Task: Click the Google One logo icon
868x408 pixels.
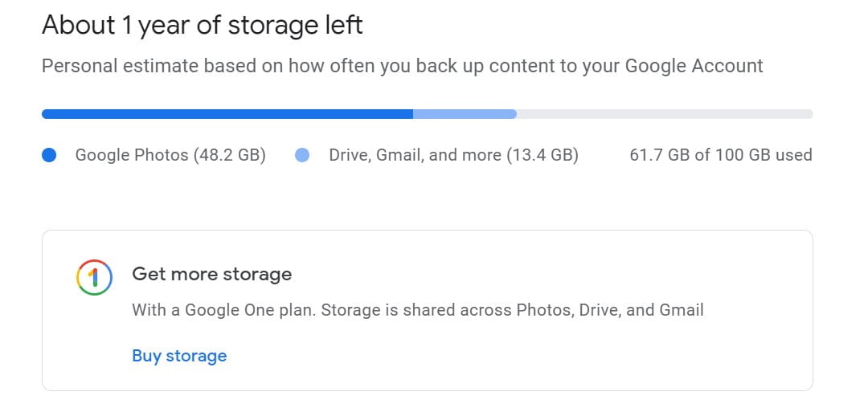Action: [x=92, y=277]
